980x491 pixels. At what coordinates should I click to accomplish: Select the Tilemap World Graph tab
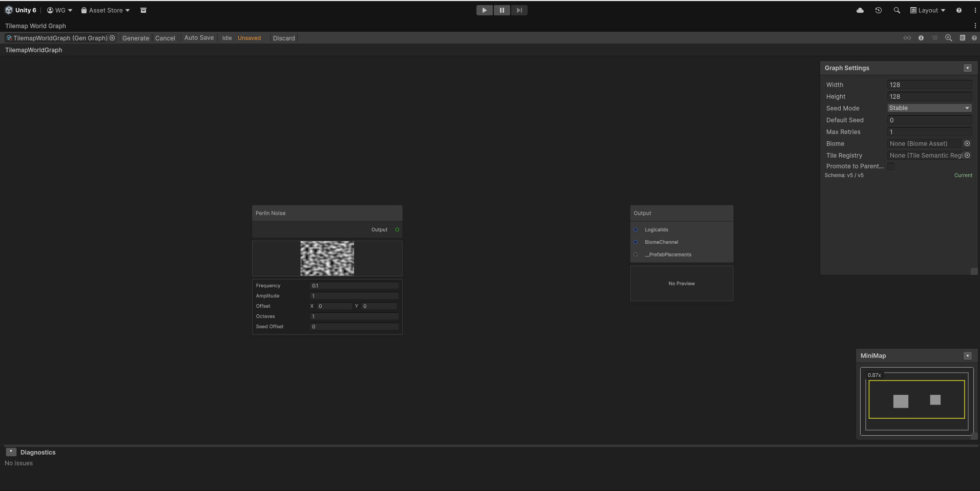[35, 26]
